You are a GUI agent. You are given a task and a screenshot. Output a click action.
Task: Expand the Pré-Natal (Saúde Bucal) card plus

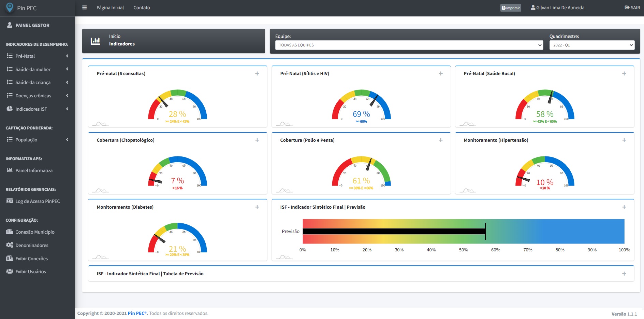(624, 73)
